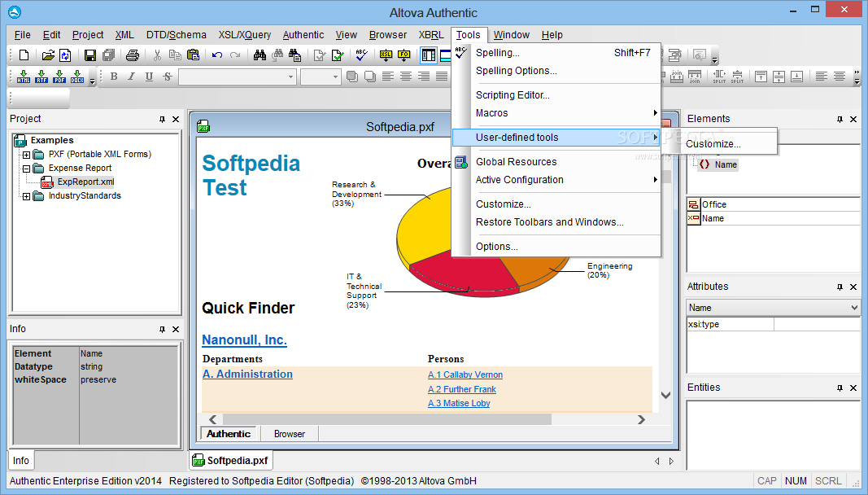This screenshot has height=495, width=868.
Task: Pin the Project panel
Action: [x=162, y=119]
